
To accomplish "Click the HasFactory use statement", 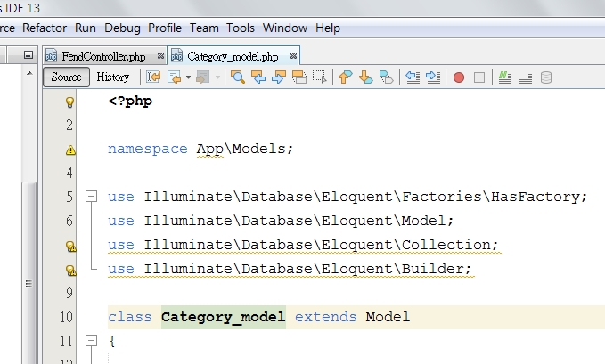I will [347, 197].
